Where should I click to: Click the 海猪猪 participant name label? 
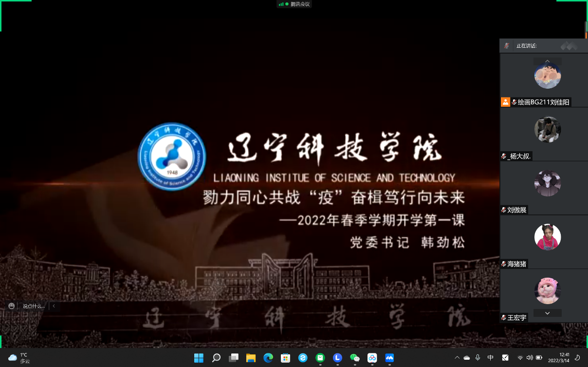tap(516, 264)
